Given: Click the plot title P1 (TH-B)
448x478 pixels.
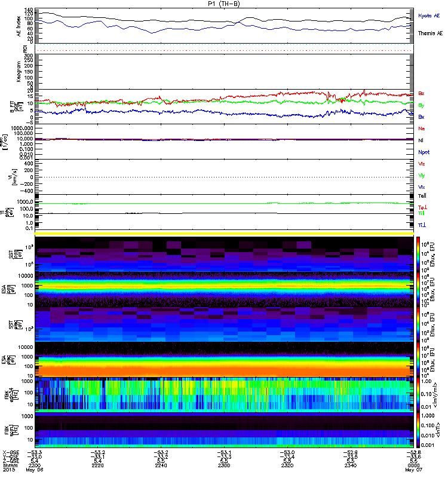Looking at the screenshot, I should [x=224, y=4].
